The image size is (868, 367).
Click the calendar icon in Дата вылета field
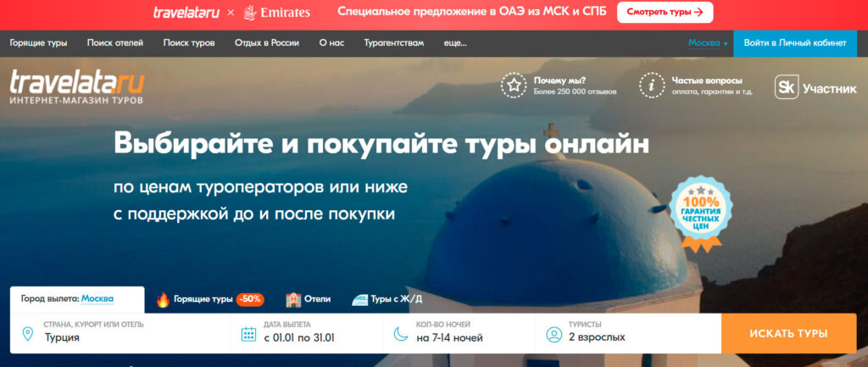248,334
